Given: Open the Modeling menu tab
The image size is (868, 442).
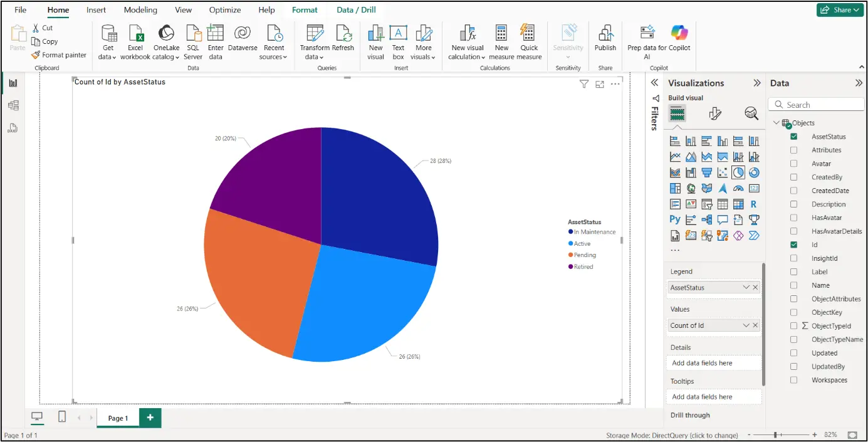Looking at the screenshot, I should pos(140,9).
